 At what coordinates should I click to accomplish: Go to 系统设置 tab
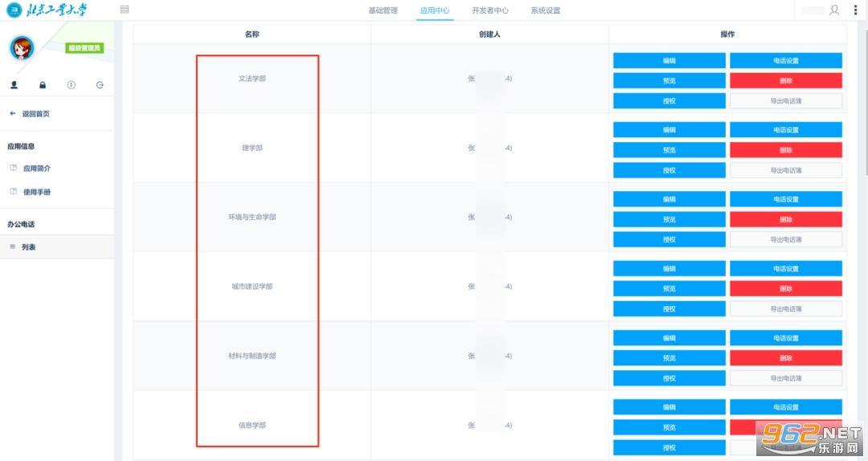[x=546, y=10]
